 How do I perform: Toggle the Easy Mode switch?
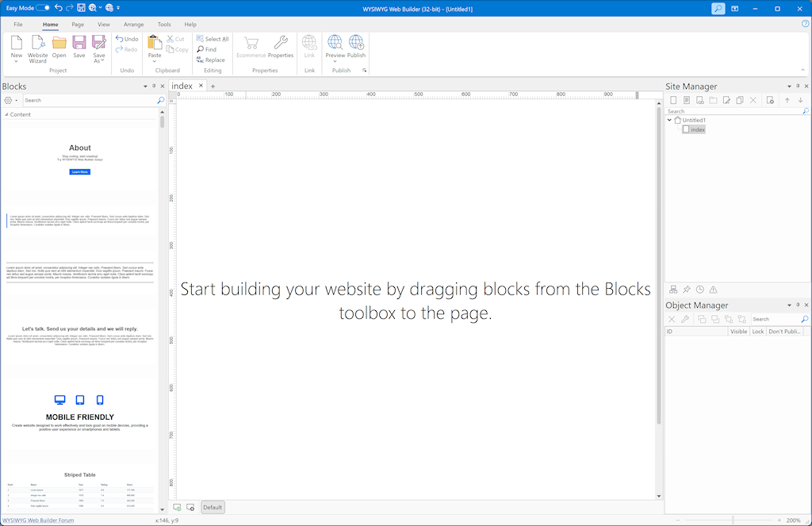pos(43,8)
